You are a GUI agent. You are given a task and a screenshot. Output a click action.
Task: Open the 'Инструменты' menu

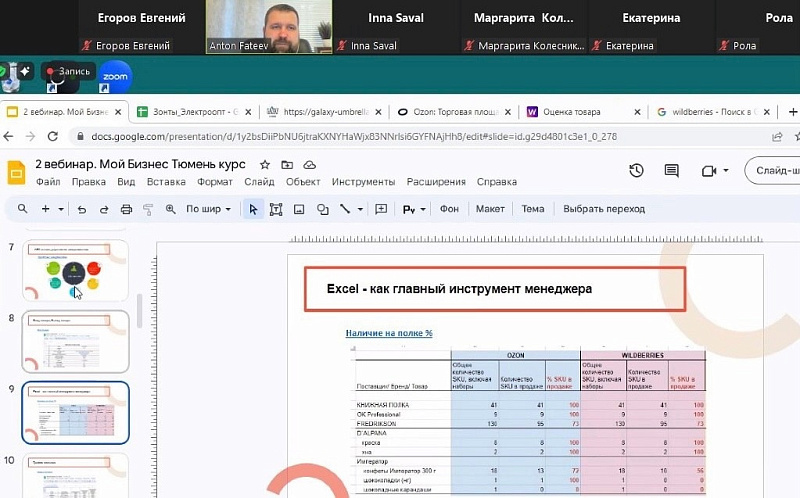[363, 182]
